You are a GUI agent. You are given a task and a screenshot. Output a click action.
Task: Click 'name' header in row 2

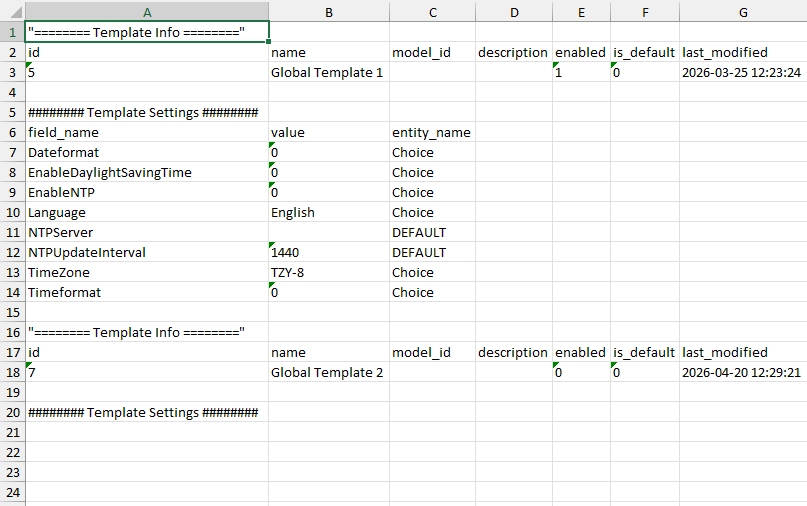329,53
